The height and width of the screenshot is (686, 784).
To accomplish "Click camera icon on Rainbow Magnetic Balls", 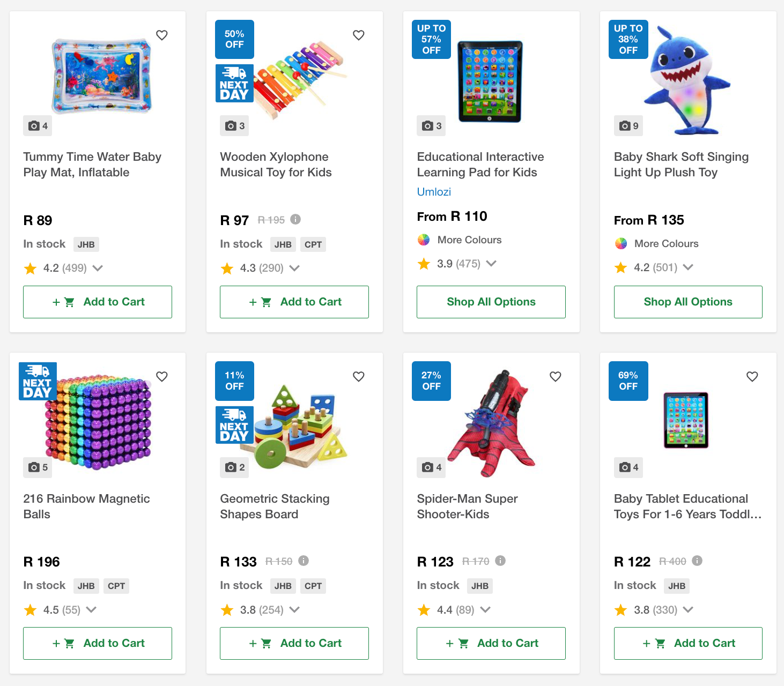I will (38, 467).
